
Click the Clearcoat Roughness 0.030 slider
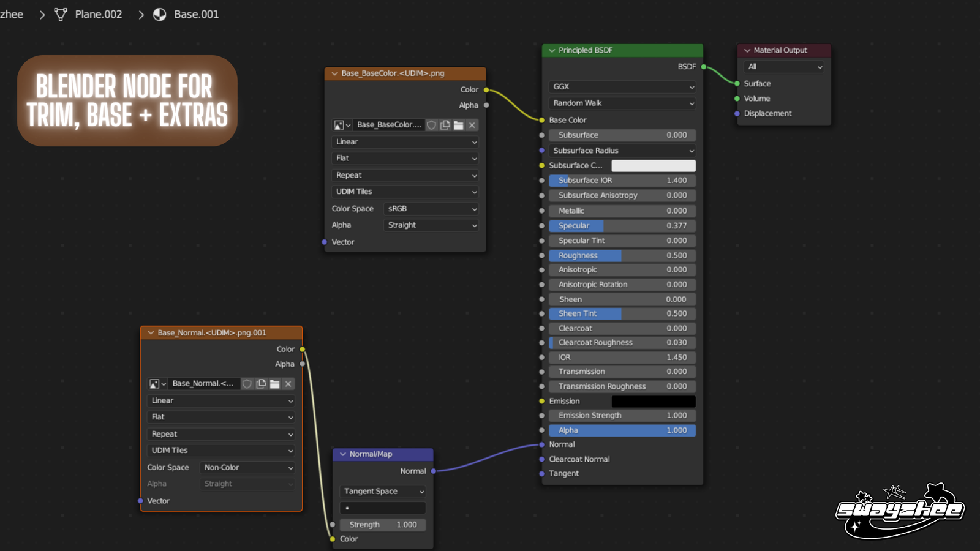[622, 343]
